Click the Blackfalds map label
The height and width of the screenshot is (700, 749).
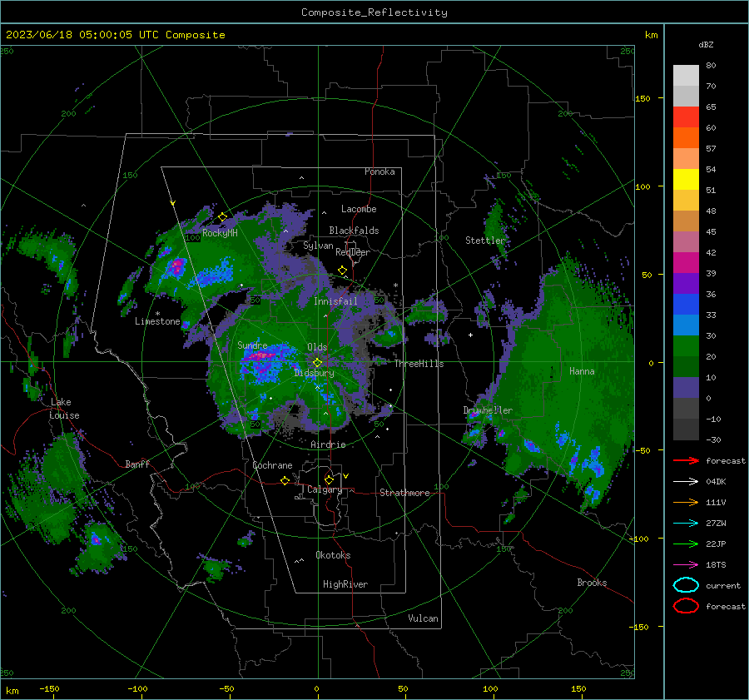coord(354,231)
